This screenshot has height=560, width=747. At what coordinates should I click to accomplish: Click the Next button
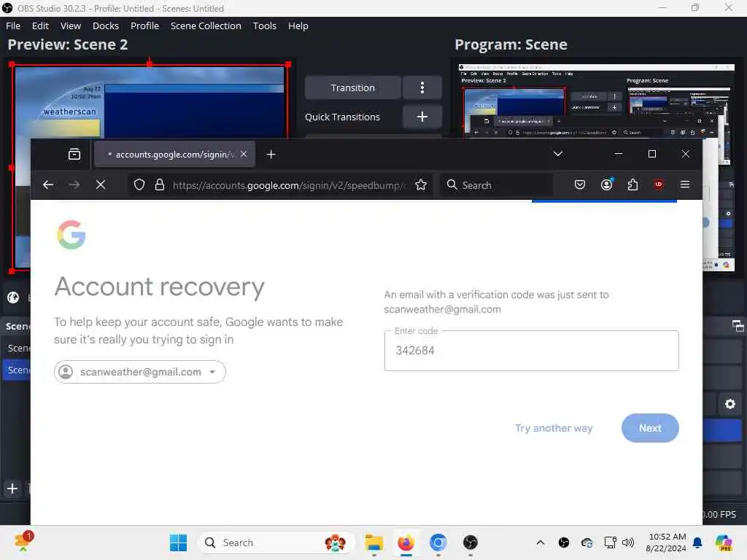click(650, 428)
